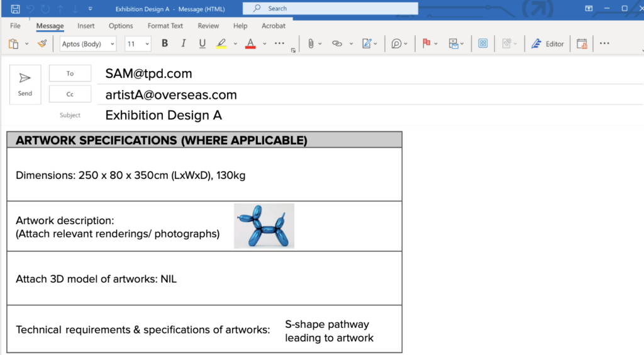Click the ribbon display options icon
Screen dimensions: 644x355
tap(589, 8)
